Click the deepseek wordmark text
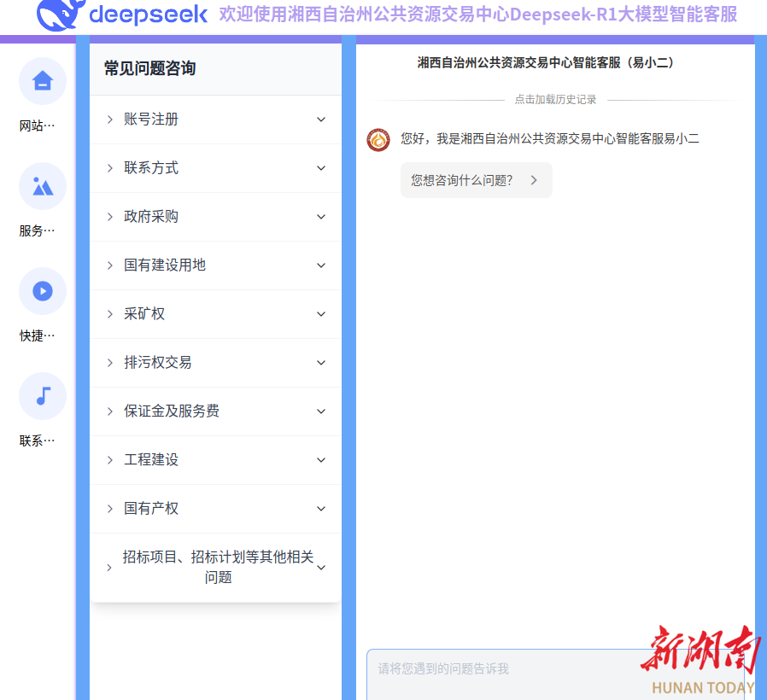The width and height of the screenshot is (767, 700). pyautogui.click(x=149, y=15)
